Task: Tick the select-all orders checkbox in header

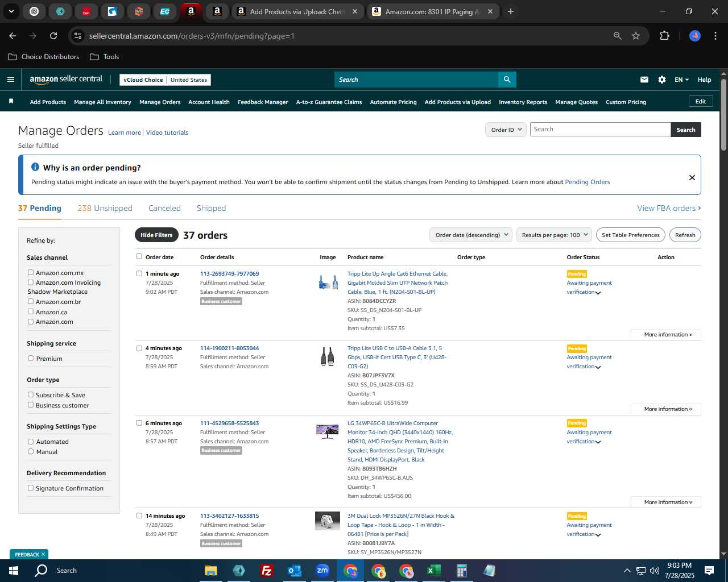Action: click(x=139, y=256)
